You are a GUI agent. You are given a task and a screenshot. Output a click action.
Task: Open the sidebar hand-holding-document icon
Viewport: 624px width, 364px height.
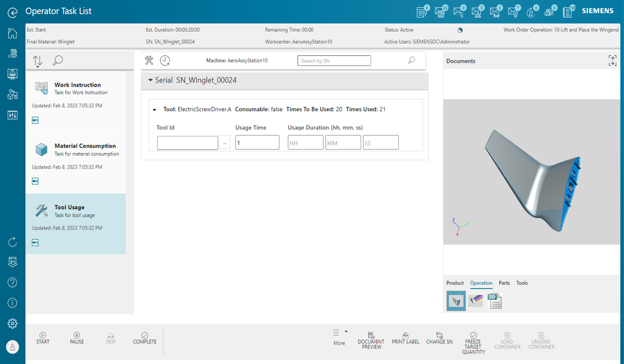[12, 54]
